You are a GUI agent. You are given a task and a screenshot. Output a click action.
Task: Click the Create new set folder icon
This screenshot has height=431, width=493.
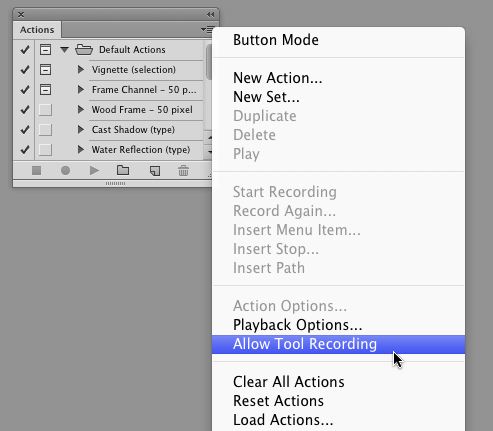(x=123, y=170)
